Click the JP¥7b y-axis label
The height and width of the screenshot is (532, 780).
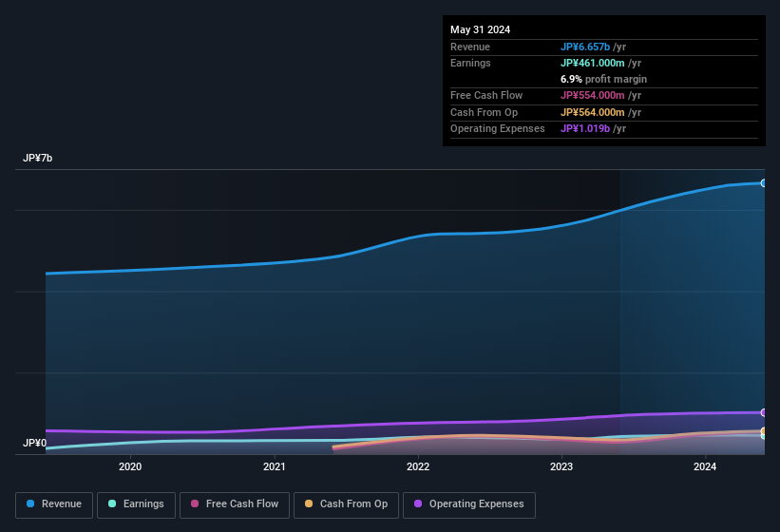click(37, 158)
